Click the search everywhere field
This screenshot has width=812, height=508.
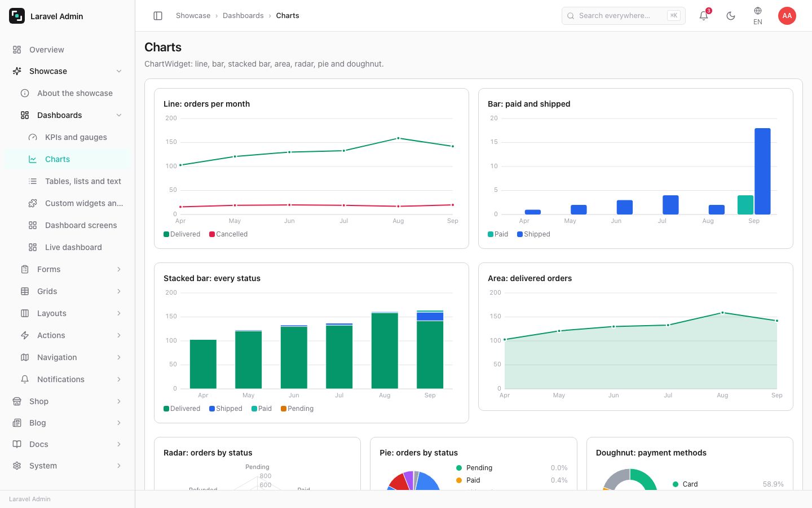point(624,16)
